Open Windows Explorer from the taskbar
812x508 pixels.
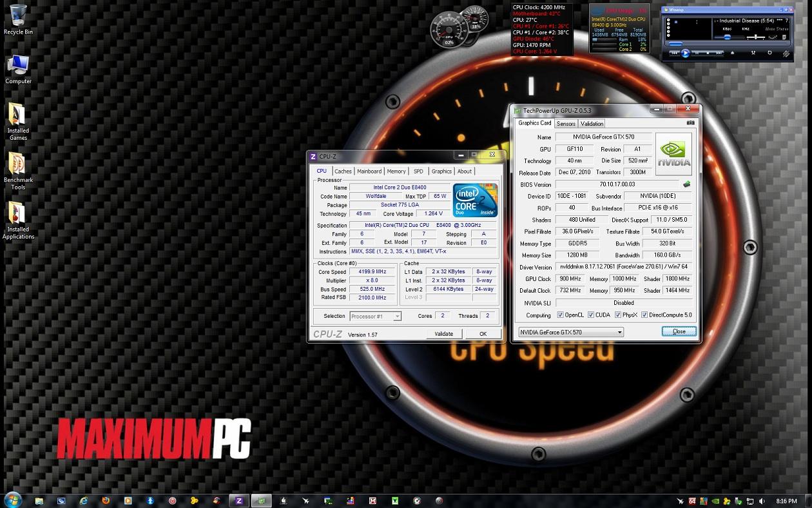pos(39,500)
